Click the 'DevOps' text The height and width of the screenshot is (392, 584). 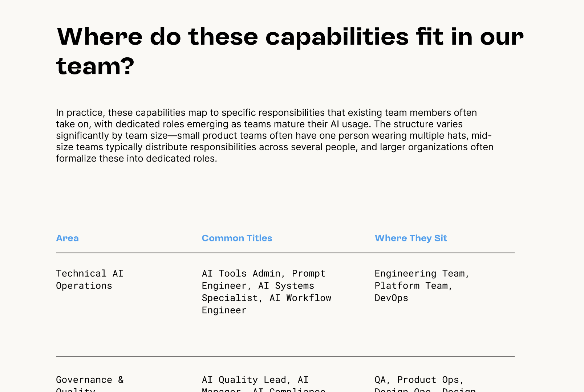(x=391, y=298)
